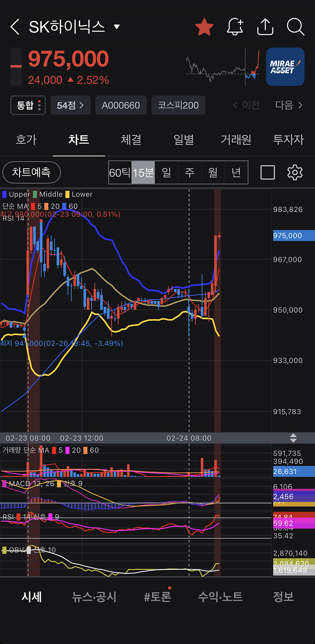315x644 pixels.
Task: Select the 주 weekly chart interval
Action: (189, 172)
